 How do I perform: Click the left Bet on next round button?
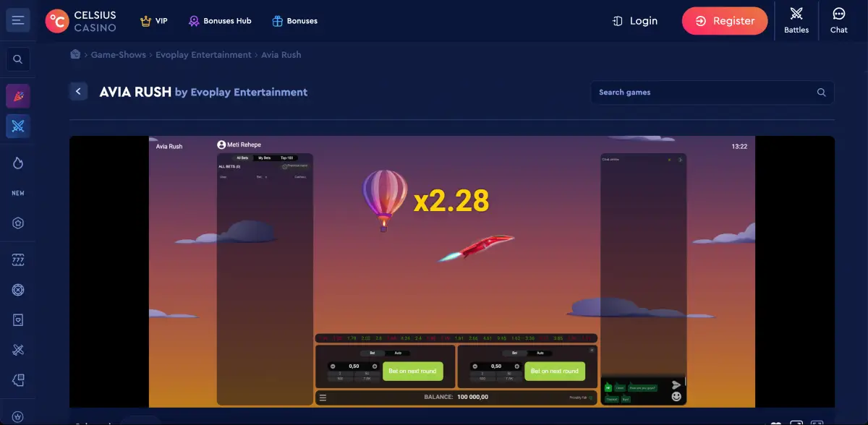[x=413, y=371]
